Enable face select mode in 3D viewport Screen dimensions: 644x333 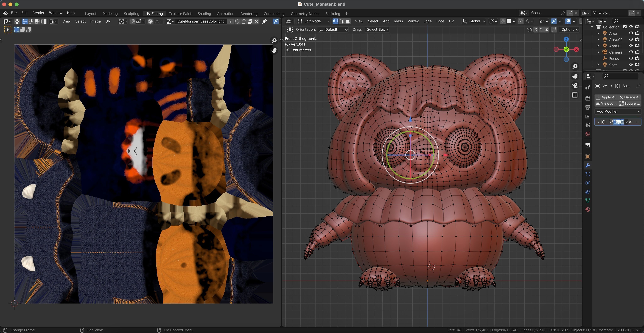(348, 21)
